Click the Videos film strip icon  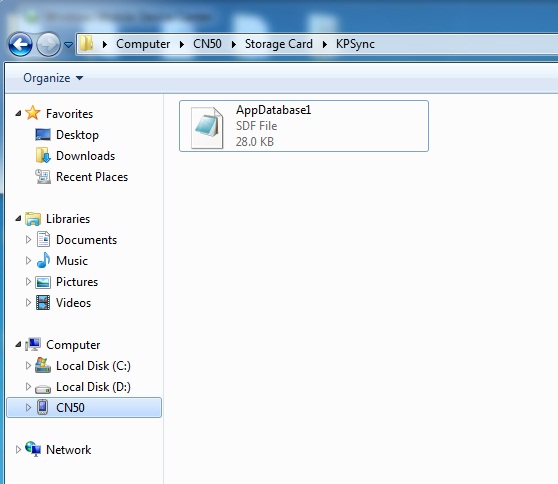click(43, 302)
